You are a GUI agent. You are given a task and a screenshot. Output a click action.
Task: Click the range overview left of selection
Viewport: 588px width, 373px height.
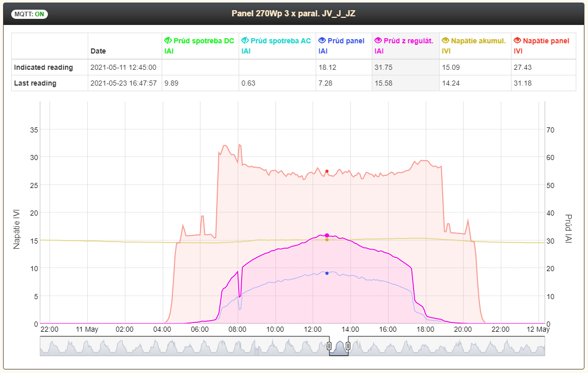(x=184, y=346)
